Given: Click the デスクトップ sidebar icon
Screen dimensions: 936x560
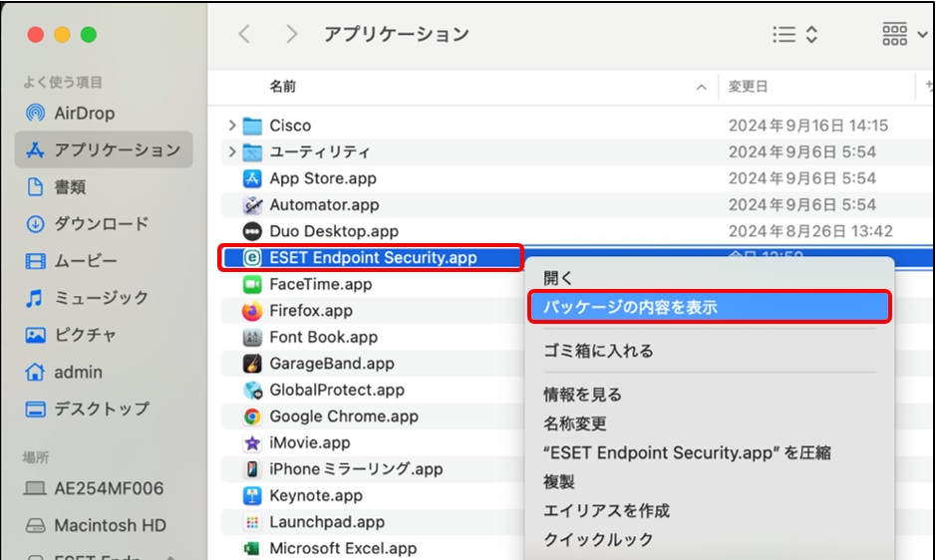Looking at the screenshot, I should point(35,409).
